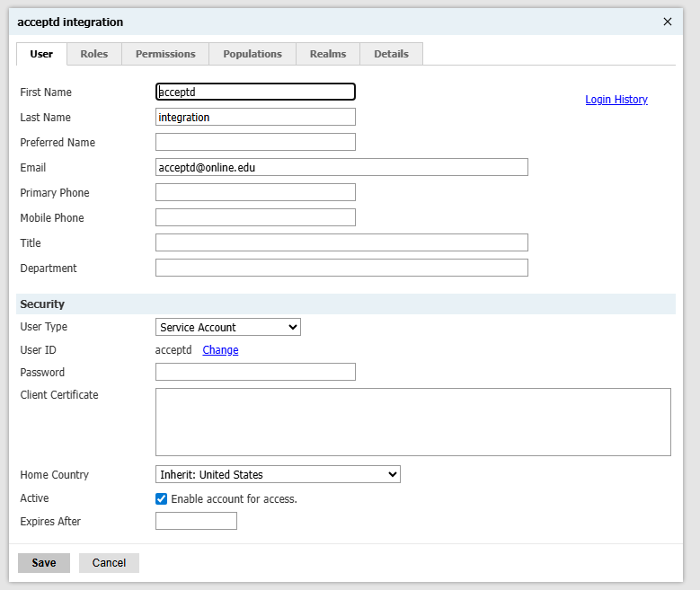The width and height of the screenshot is (700, 590).
Task: Open the Login History link
Action: click(616, 99)
